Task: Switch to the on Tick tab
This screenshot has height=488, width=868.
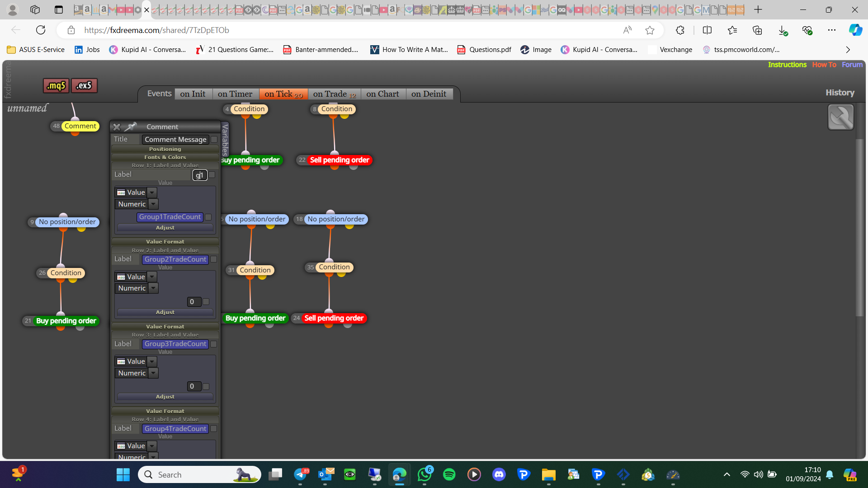Action: click(x=283, y=94)
